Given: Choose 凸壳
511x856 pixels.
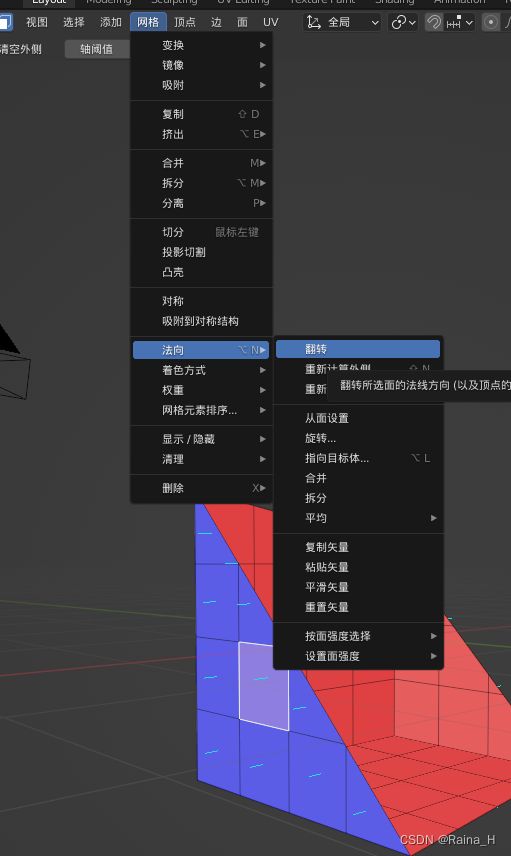Looking at the screenshot, I should [201, 272].
